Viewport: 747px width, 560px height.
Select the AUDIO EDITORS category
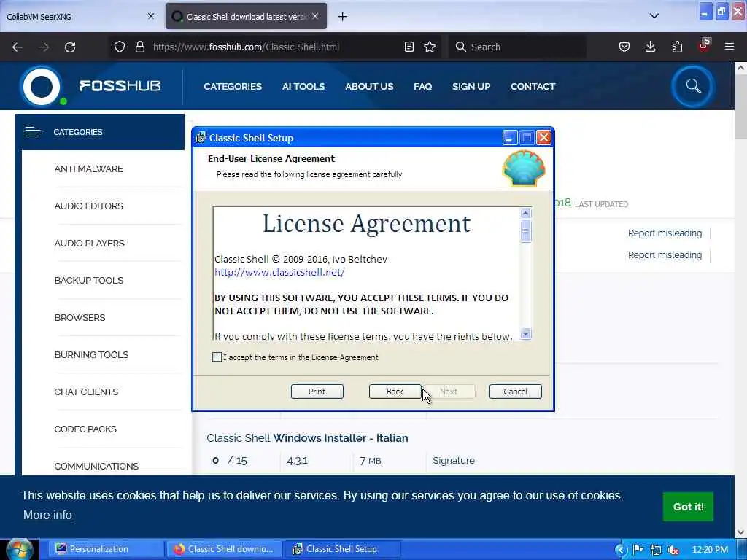tap(88, 206)
